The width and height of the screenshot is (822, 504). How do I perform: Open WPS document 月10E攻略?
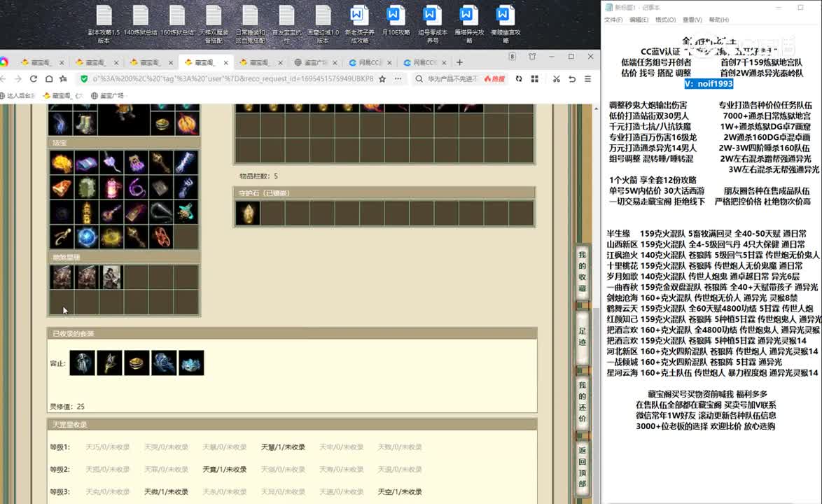click(x=396, y=20)
